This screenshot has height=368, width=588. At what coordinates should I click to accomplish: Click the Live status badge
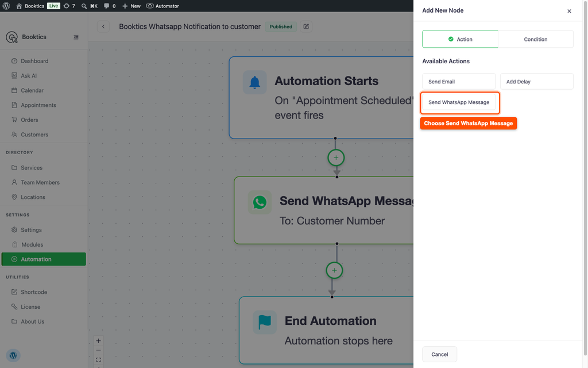pos(53,6)
